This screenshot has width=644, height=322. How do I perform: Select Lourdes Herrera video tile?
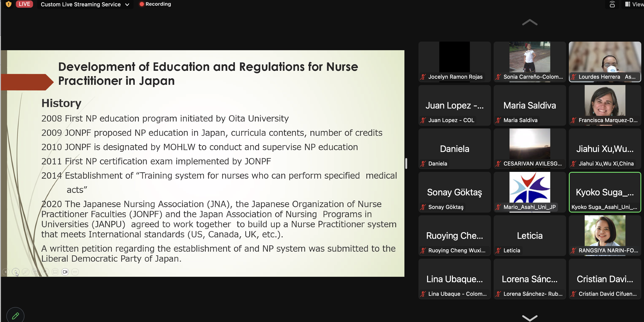(605, 62)
